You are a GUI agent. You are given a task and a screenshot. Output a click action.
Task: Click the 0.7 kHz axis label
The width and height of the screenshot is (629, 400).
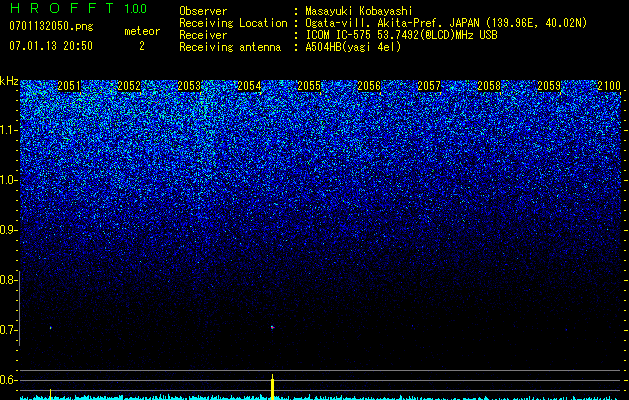8,330
